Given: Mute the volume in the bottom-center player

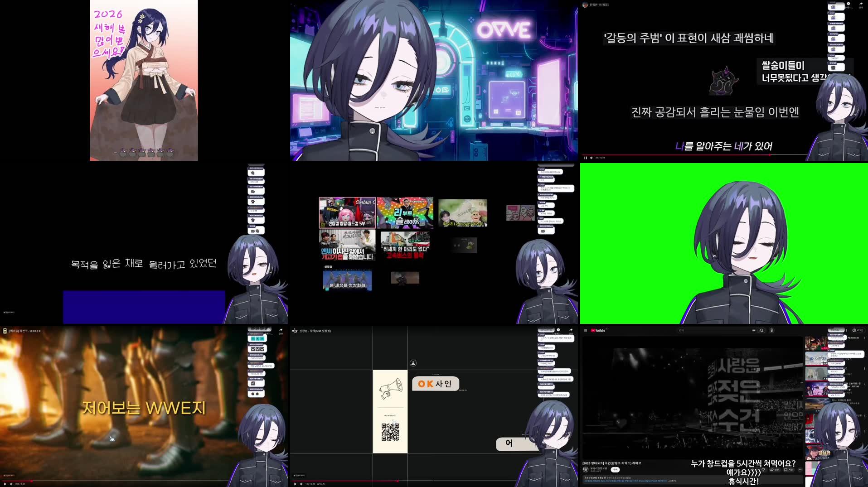Looking at the screenshot, I should coord(301,483).
